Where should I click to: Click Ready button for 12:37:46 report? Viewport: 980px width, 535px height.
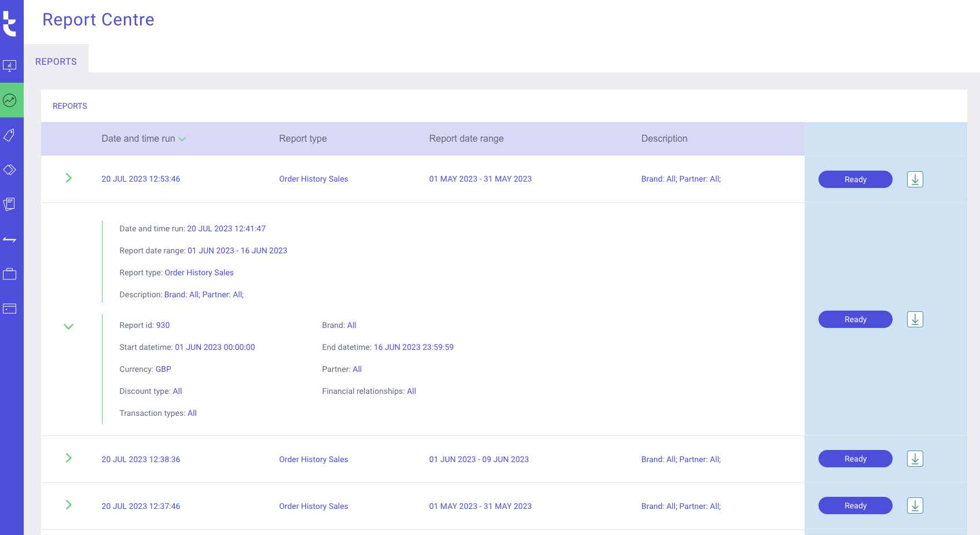click(855, 506)
